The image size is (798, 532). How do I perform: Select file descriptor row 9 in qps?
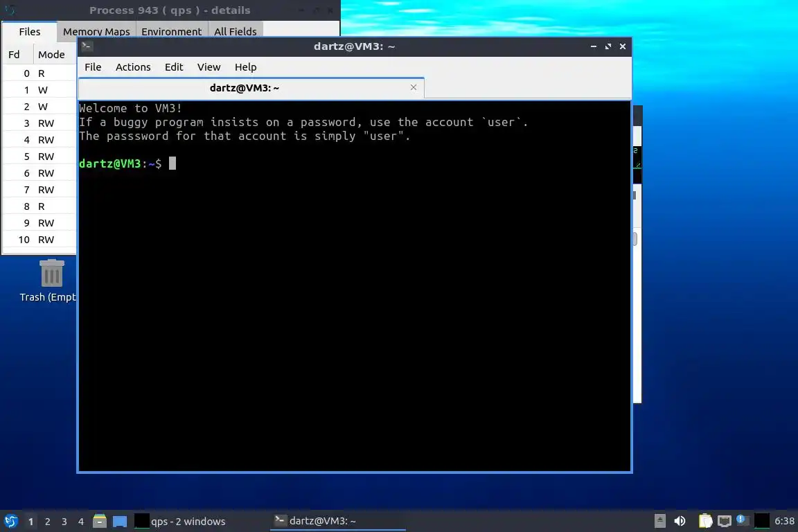pyautogui.click(x=39, y=223)
